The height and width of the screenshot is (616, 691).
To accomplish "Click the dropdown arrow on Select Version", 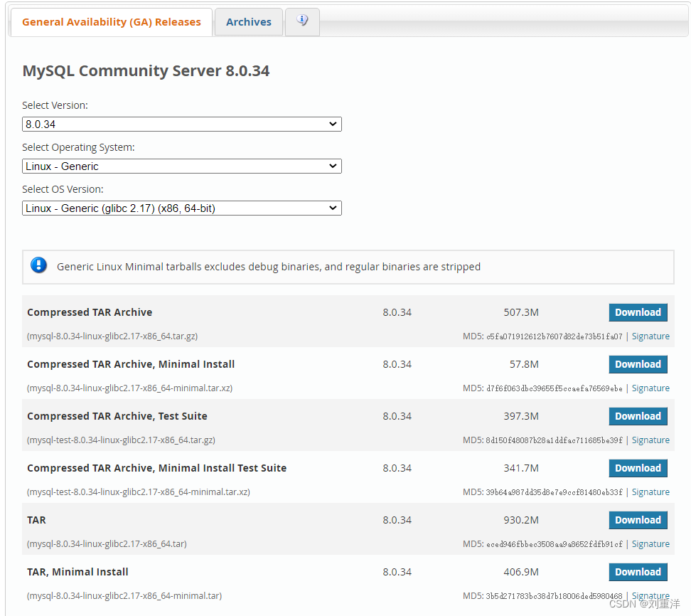I will (x=332, y=124).
